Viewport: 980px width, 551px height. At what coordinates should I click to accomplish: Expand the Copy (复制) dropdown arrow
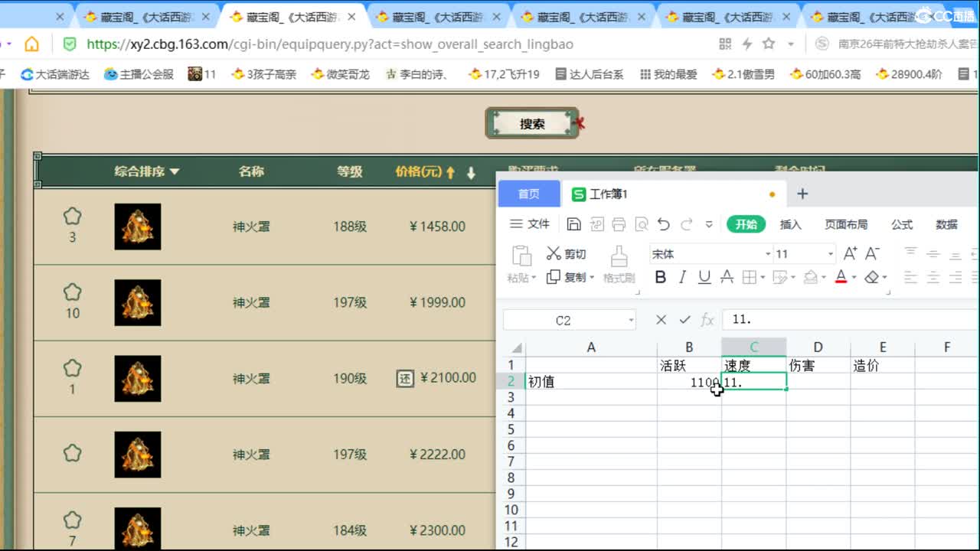[x=591, y=278]
